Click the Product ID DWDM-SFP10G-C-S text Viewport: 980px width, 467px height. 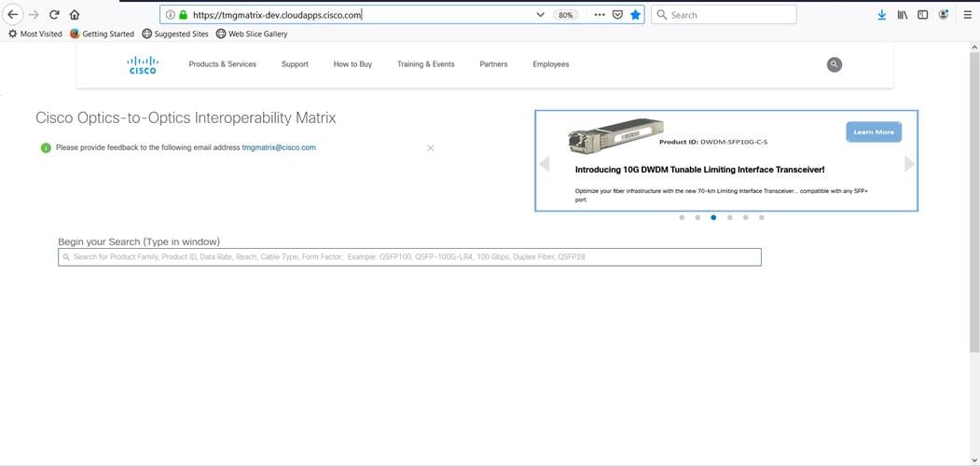(x=713, y=142)
